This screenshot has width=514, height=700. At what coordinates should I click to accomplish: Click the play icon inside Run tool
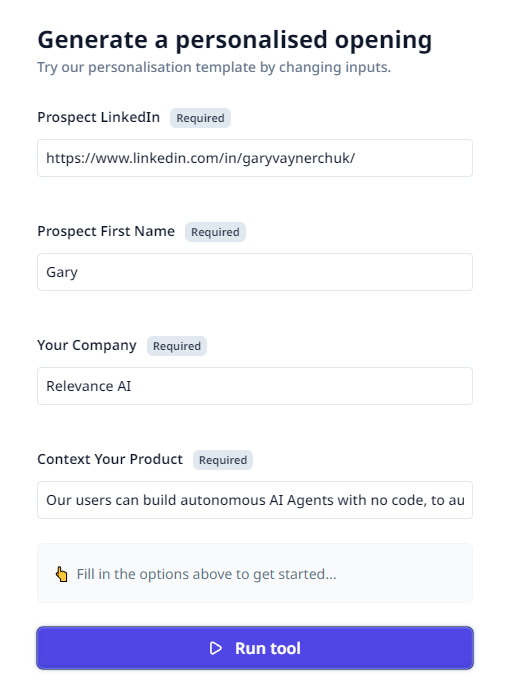216,648
